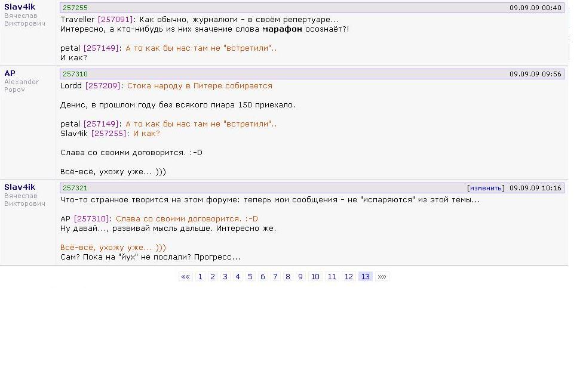
Task: Follow AP quote reference 257310 in last post
Action: (x=93, y=219)
